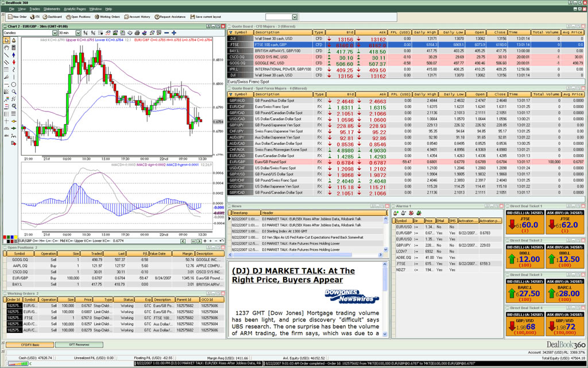Click GBP/USD ASK (BUY) 1.9872 button
This screenshot has height=368, width=588.
point(565,324)
